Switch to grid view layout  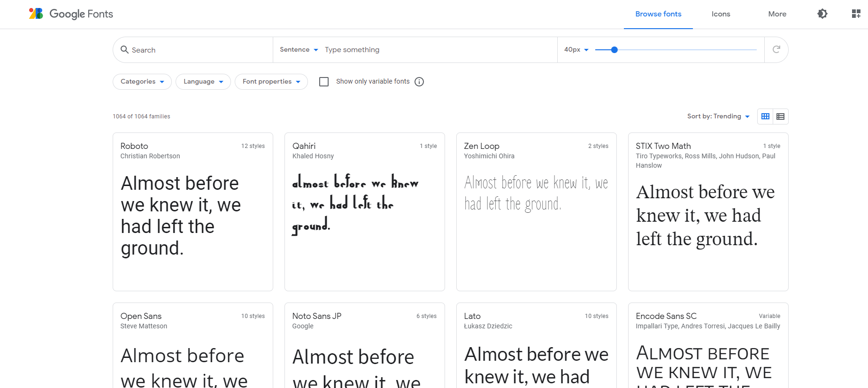765,116
